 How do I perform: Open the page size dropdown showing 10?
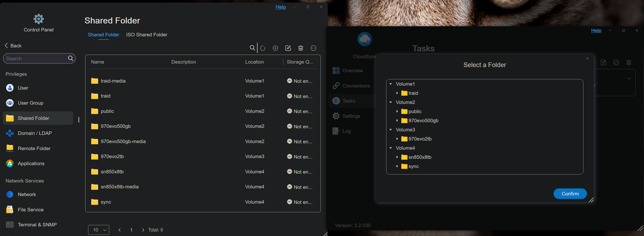[x=99, y=229]
